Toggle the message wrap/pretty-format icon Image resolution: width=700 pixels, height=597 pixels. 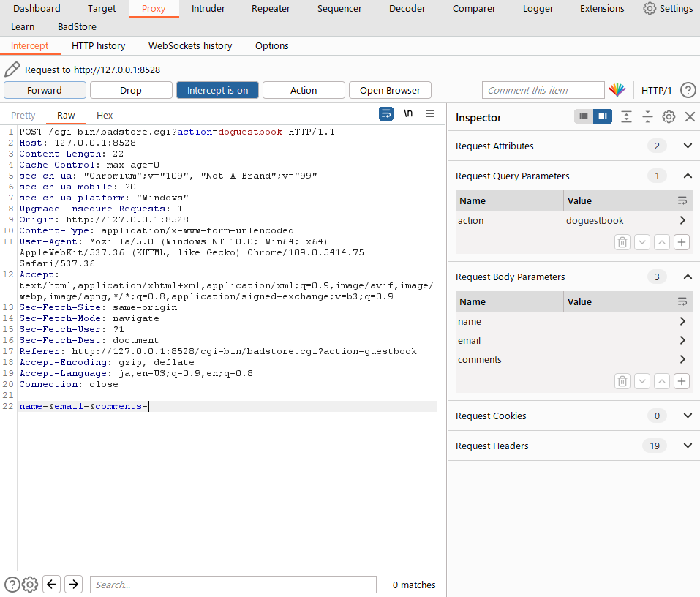[x=386, y=113]
